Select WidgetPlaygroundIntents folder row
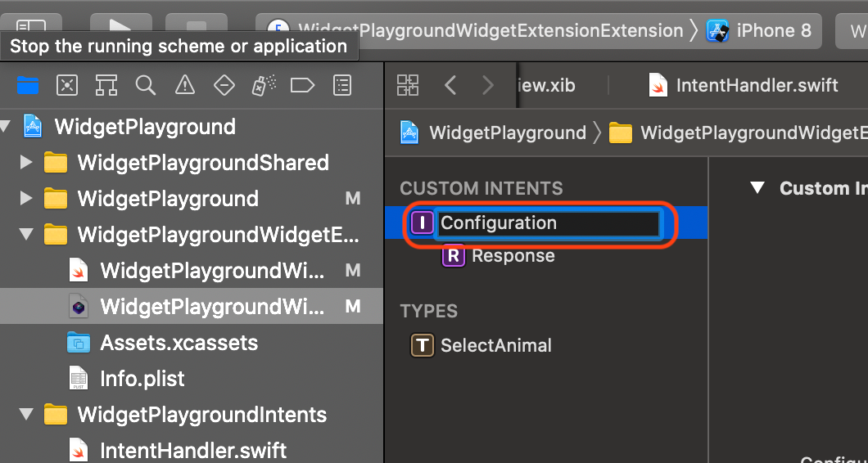 coord(192,414)
